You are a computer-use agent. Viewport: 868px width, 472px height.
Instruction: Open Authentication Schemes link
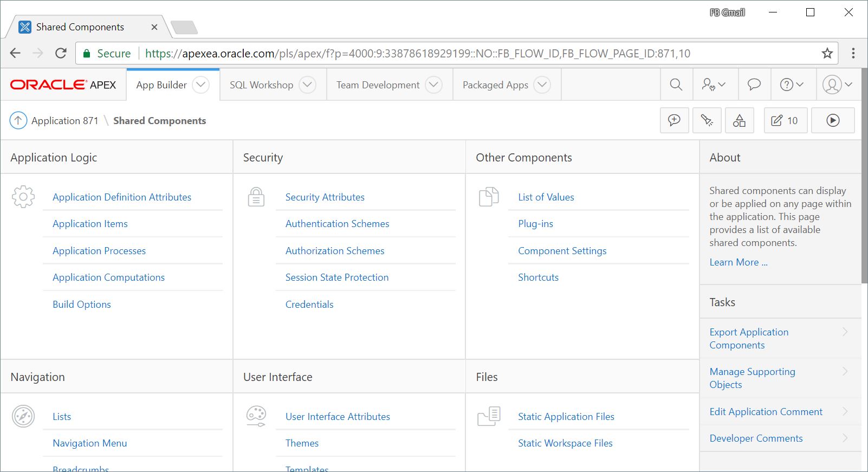337,224
